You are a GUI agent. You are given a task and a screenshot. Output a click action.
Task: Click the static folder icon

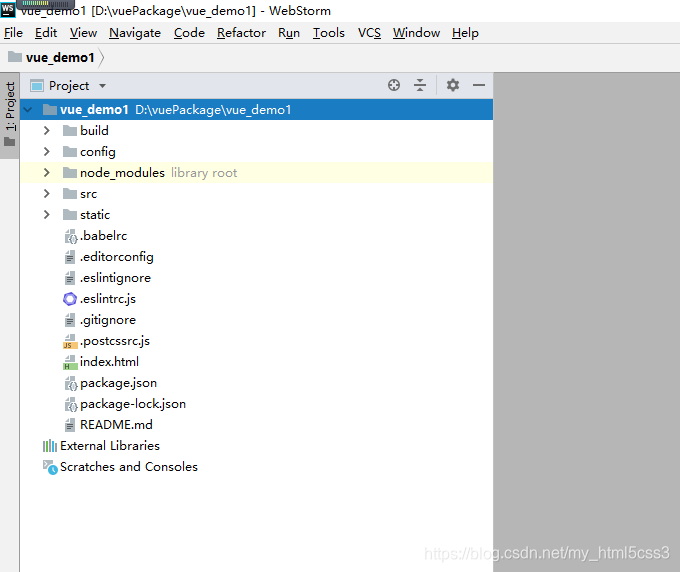pyautogui.click(x=70, y=214)
